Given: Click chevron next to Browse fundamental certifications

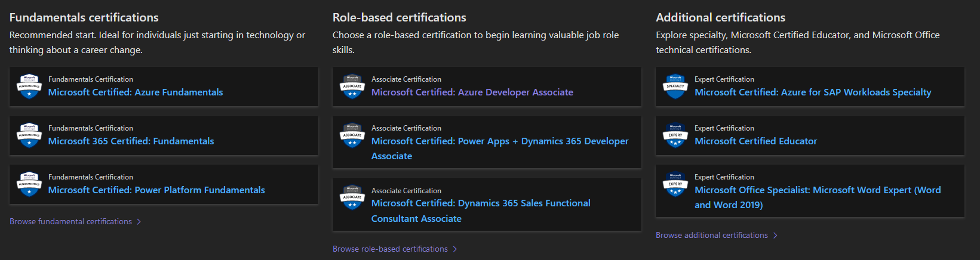Looking at the screenshot, I should 139,221.
